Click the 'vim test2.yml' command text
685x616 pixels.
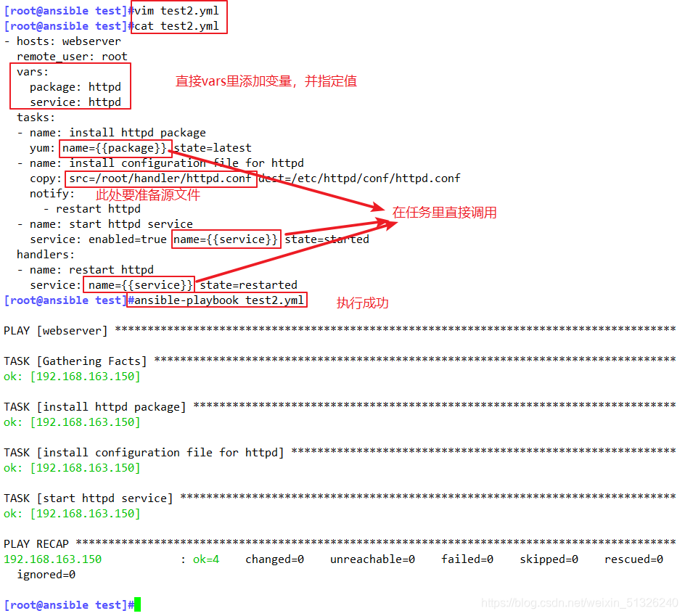pyautogui.click(x=176, y=10)
